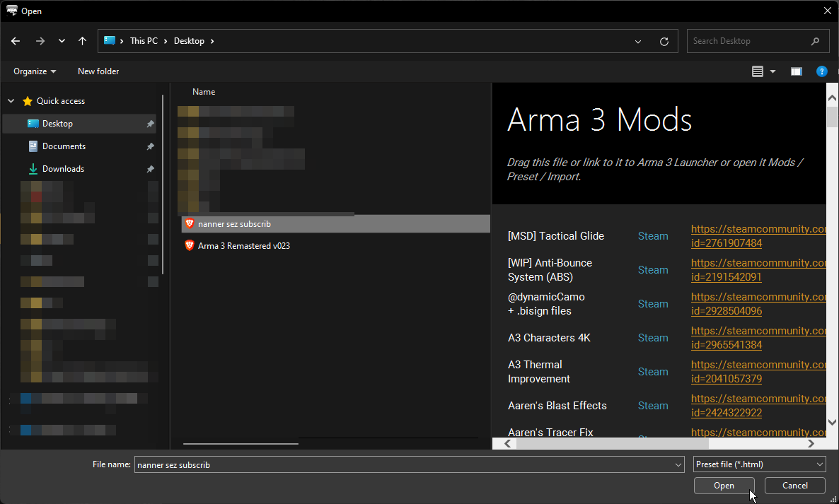
Task: Open the Aaren's Blast Effects URL link
Action: (758, 406)
